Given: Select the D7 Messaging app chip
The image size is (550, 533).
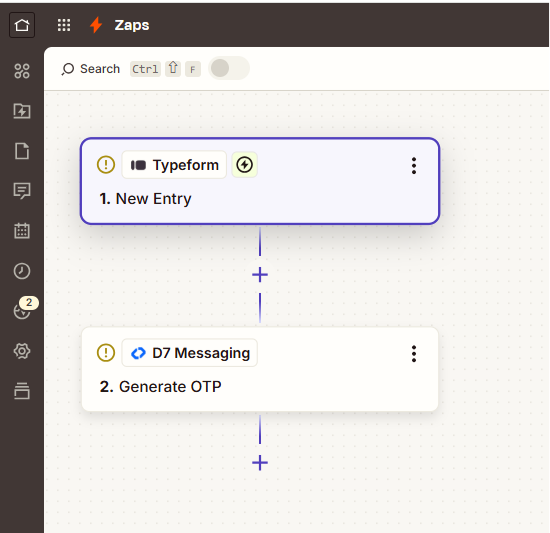Looking at the screenshot, I should pos(189,353).
